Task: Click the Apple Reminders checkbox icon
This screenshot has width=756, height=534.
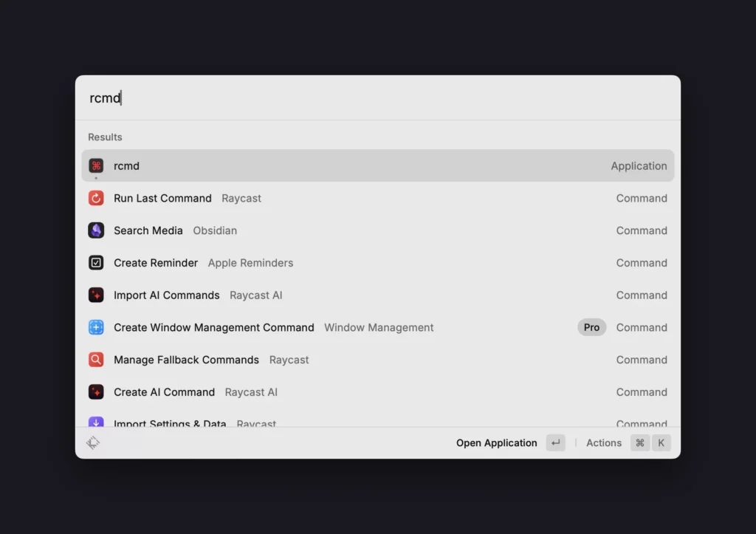Action: (x=96, y=263)
